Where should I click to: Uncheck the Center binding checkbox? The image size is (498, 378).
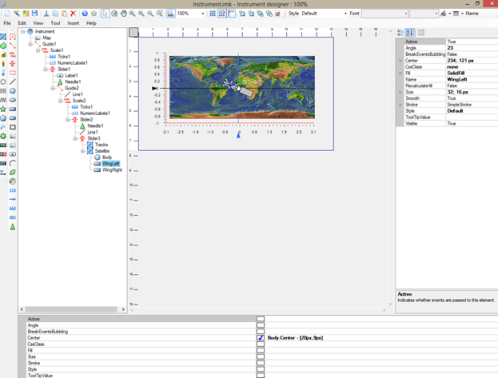[x=261, y=338]
